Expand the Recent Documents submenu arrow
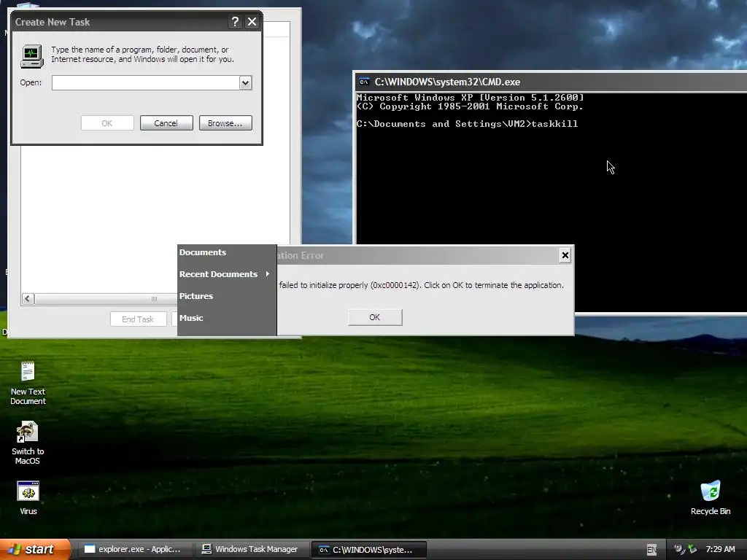This screenshot has height=560, width=747. 268,274
